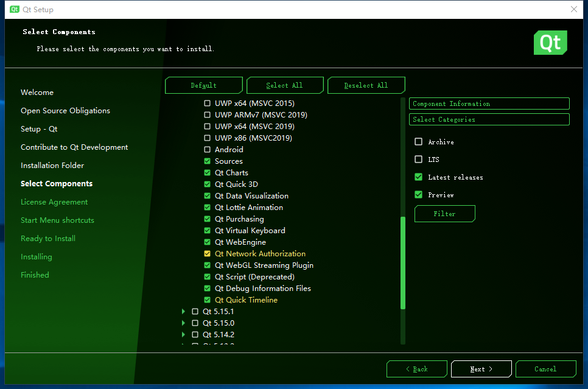Uncheck the Qt Quick 3D checkbox
Screen dimensions: 588x389
tap(207, 184)
